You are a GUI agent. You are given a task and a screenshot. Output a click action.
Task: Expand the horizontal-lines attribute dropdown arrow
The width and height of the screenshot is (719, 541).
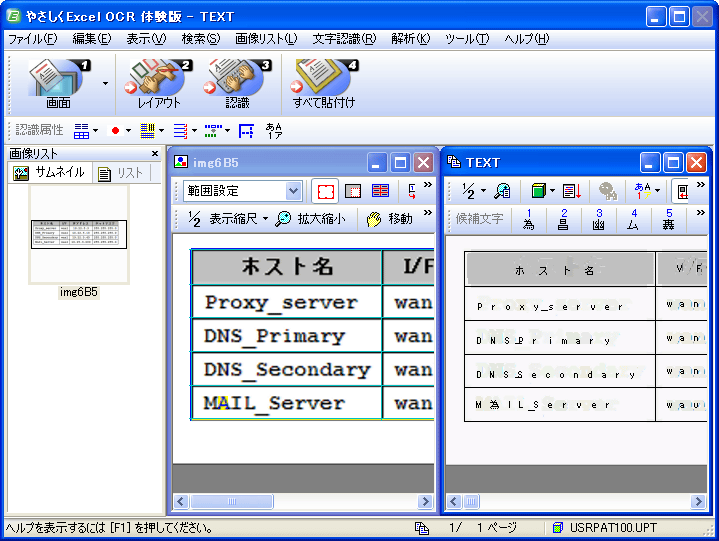pos(194,131)
